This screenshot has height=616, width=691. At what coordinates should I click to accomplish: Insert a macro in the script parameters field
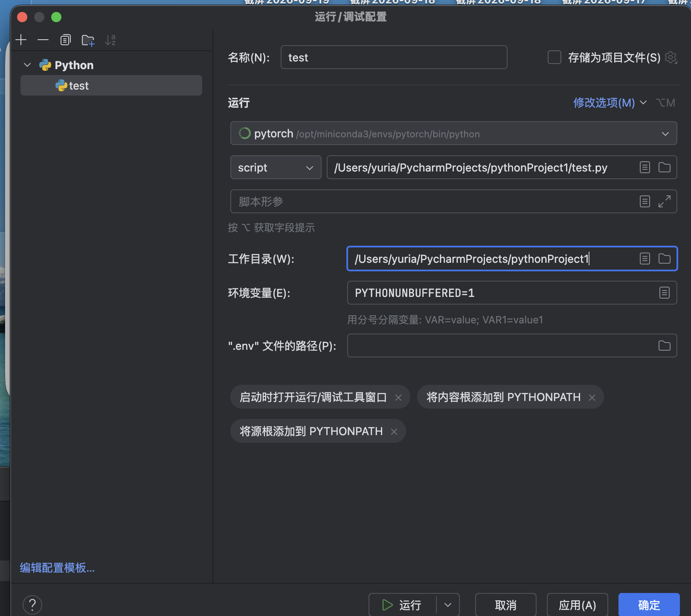(645, 201)
